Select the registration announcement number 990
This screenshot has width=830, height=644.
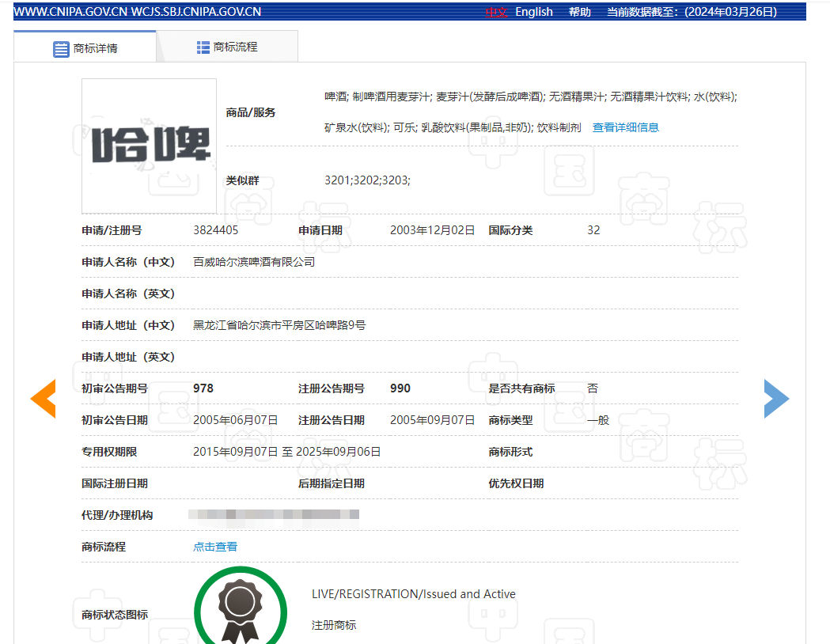click(x=400, y=388)
